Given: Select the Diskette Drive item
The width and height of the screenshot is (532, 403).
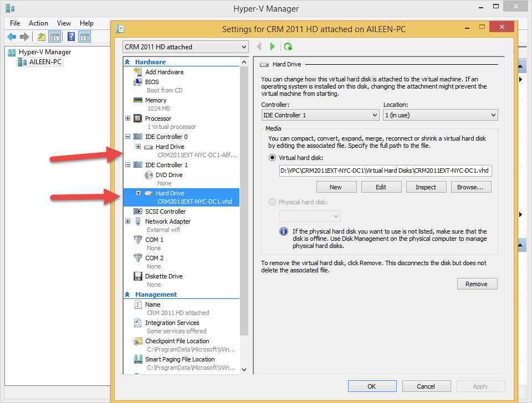Looking at the screenshot, I should point(163,277).
